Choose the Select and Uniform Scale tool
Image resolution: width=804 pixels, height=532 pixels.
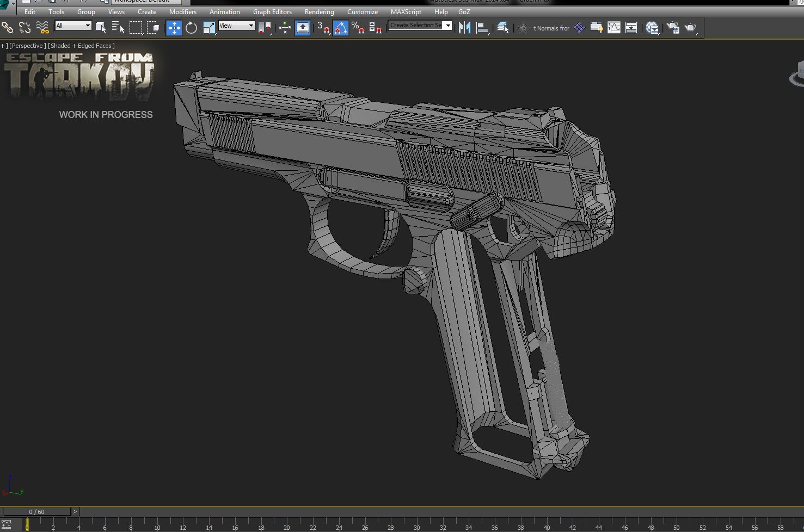(x=209, y=28)
